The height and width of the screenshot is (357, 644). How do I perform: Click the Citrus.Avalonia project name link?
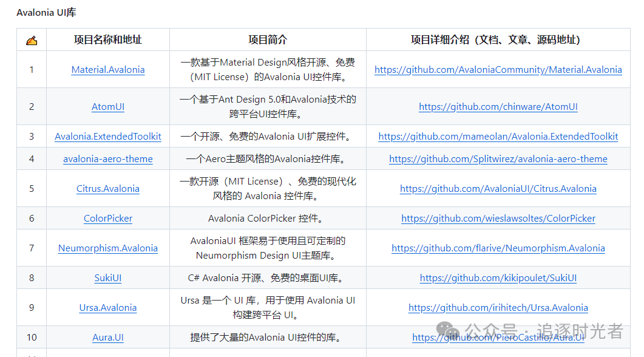coord(108,189)
